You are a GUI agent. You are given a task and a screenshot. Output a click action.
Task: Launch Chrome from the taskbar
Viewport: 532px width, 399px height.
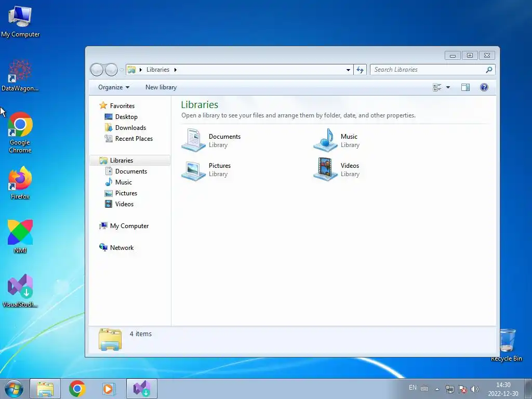[77, 389]
